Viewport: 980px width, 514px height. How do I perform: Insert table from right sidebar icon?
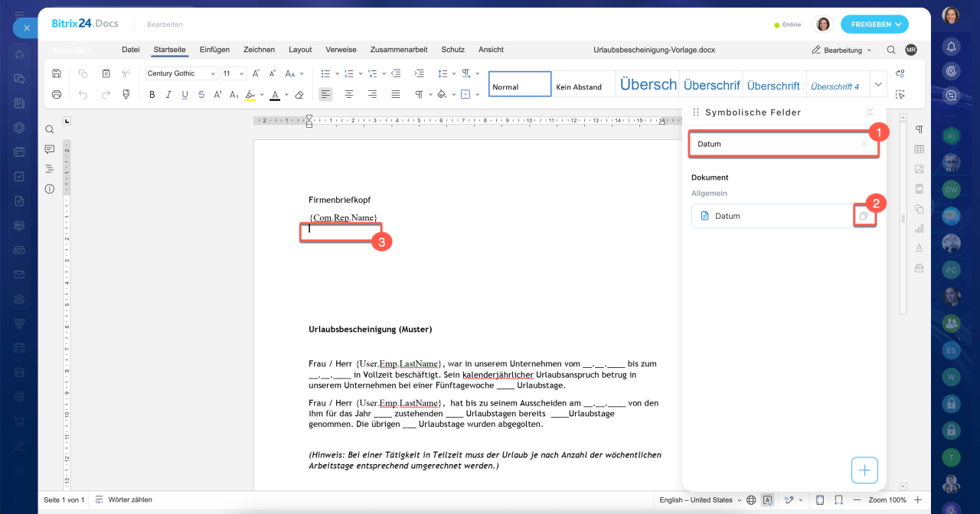point(919,149)
